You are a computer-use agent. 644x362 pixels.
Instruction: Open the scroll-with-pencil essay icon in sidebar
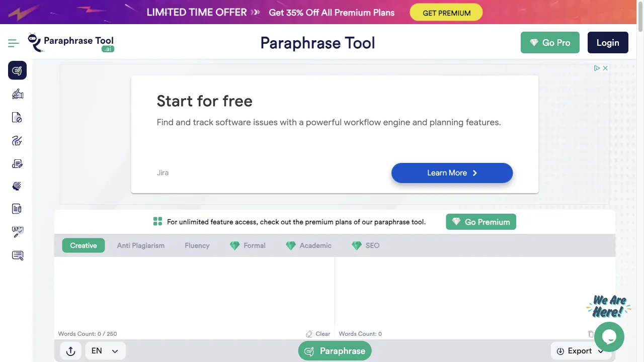[17, 164]
